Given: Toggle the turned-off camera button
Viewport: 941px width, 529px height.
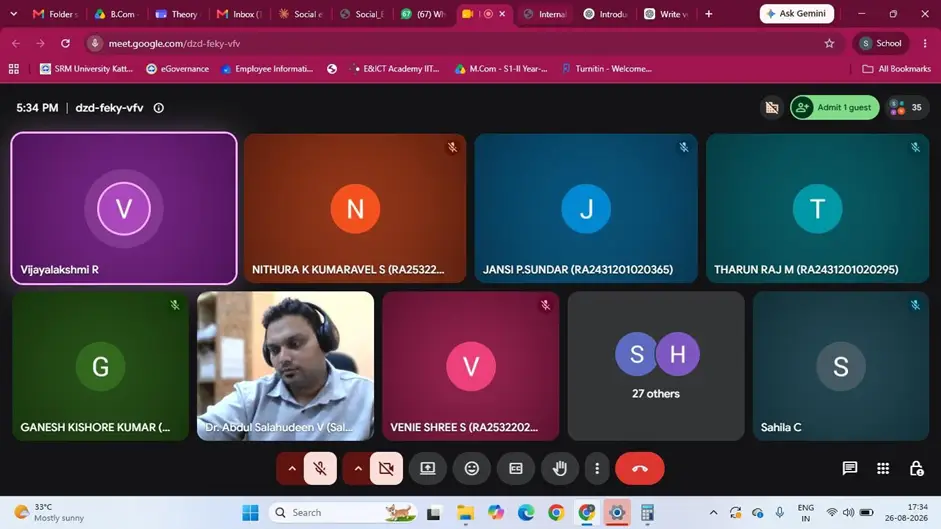Looking at the screenshot, I should [386, 468].
